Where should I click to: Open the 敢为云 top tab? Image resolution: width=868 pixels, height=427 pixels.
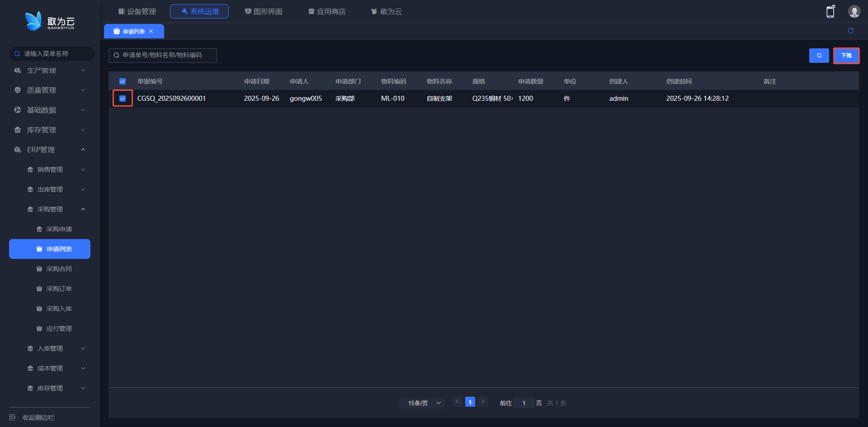387,11
